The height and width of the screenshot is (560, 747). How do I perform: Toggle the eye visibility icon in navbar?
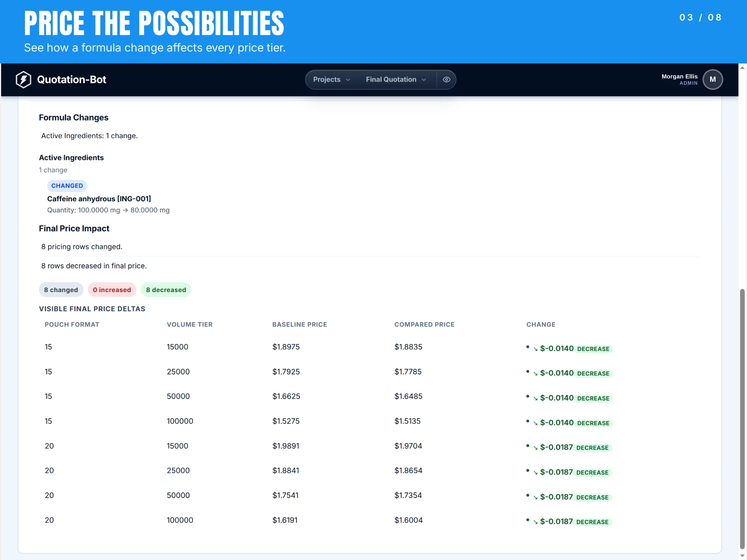pos(446,80)
